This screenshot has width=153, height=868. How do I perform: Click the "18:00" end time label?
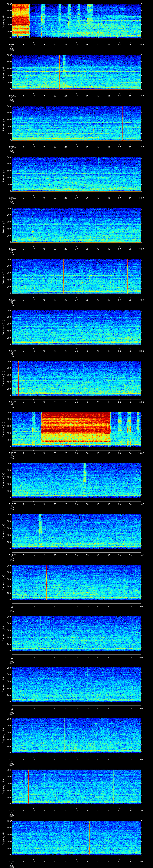click(x=141, y=861)
